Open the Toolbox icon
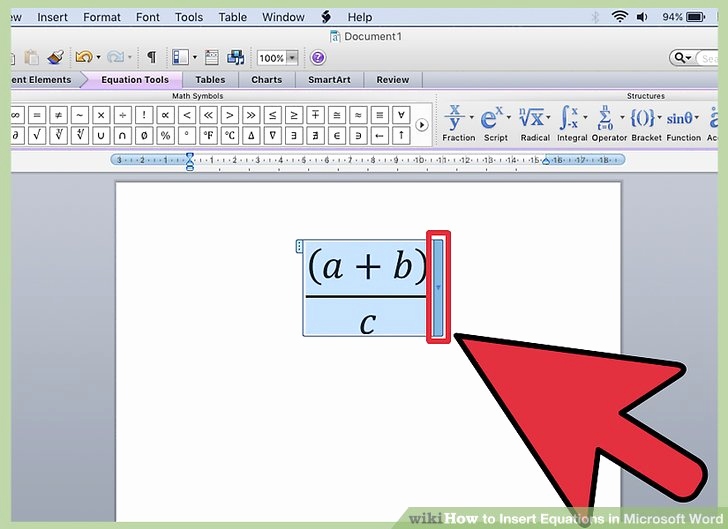Screen dimensions: 728x529 pyautogui.click(x=212, y=57)
